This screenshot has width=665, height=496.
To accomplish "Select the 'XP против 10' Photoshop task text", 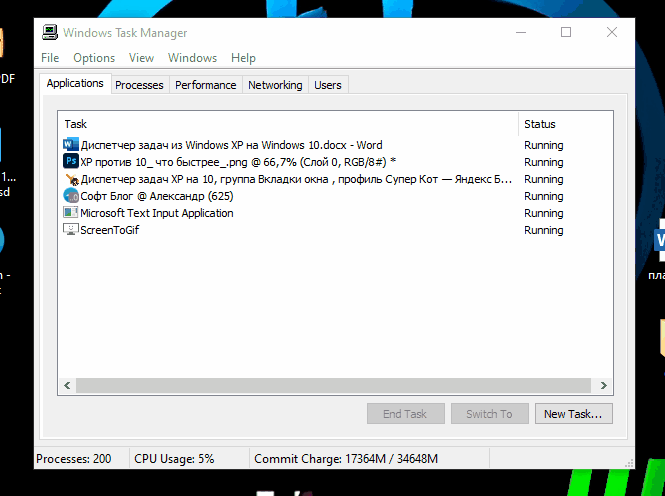I will tap(238, 162).
